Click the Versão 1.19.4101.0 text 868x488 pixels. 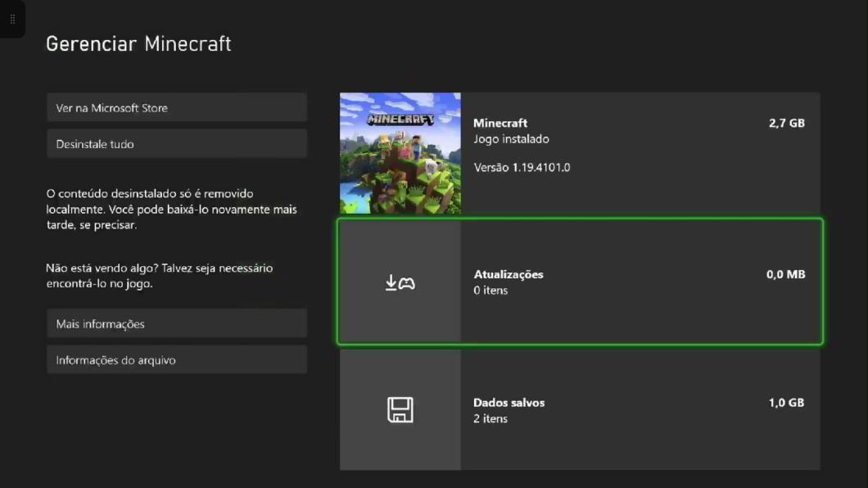point(522,168)
